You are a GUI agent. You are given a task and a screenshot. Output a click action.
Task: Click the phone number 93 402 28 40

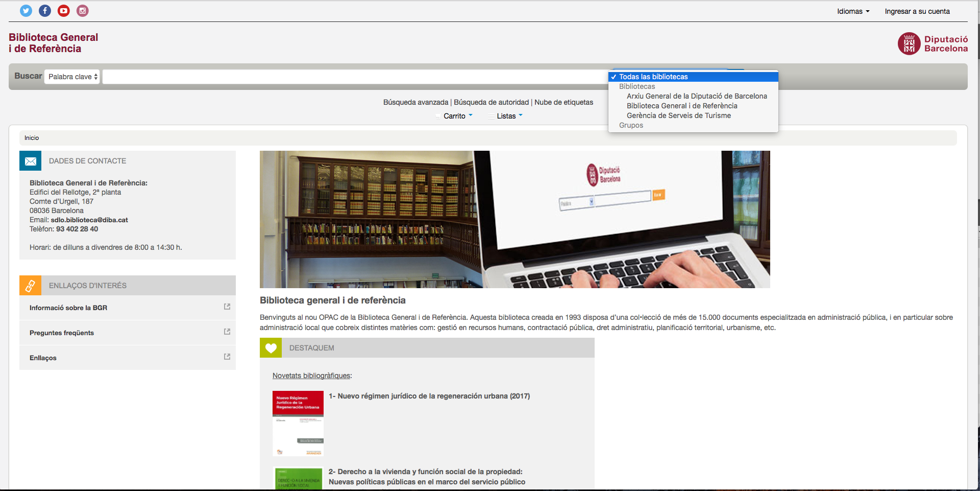coord(77,229)
